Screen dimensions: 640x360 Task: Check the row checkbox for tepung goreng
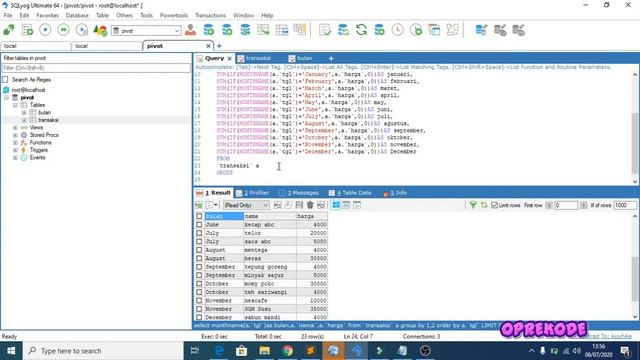point(199,267)
